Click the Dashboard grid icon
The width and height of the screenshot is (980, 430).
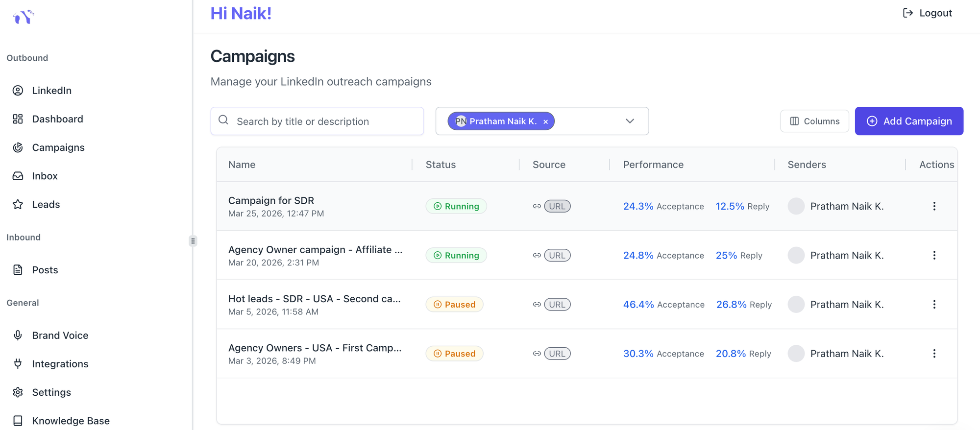click(x=18, y=119)
